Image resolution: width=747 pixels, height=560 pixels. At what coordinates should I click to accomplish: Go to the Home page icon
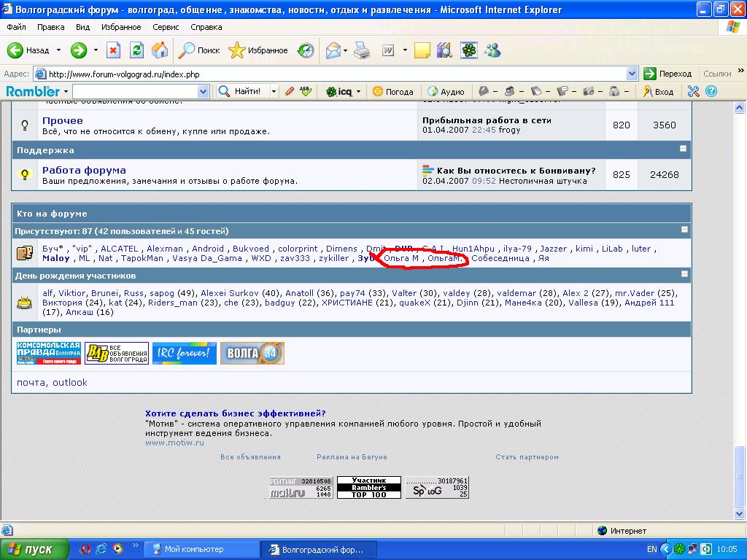coord(160,50)
